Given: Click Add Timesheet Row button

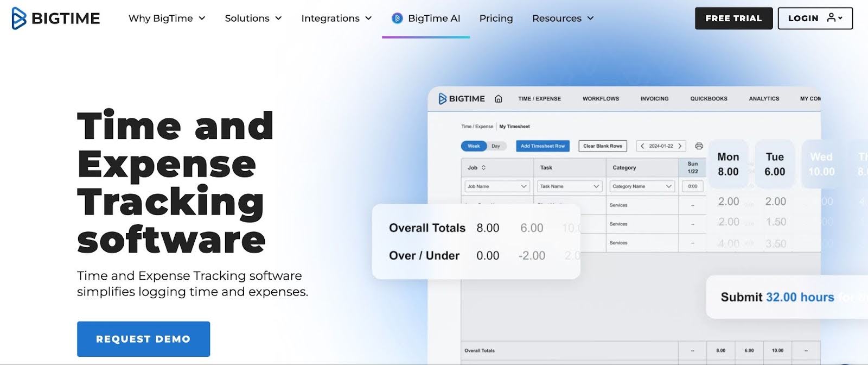Looking at the screenshot, I should point(542,146).
